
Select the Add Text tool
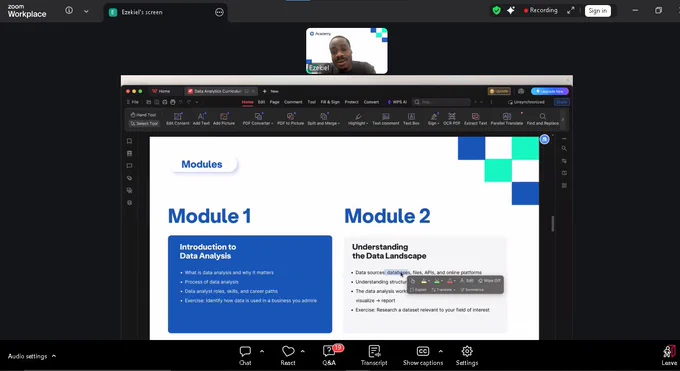pyautogui.click(x=201, y=119)
